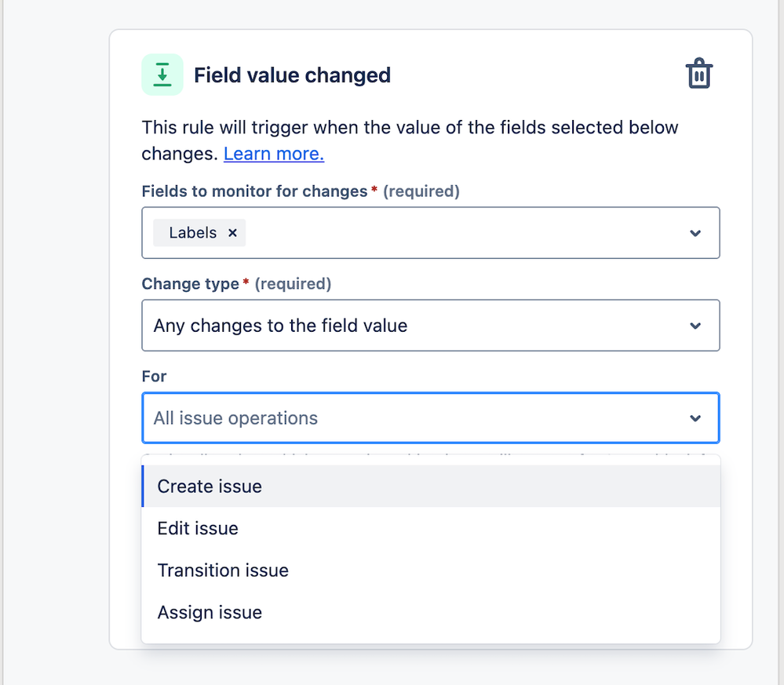Select Create issue from the list

pyautogui.click(x=210, y=486)
